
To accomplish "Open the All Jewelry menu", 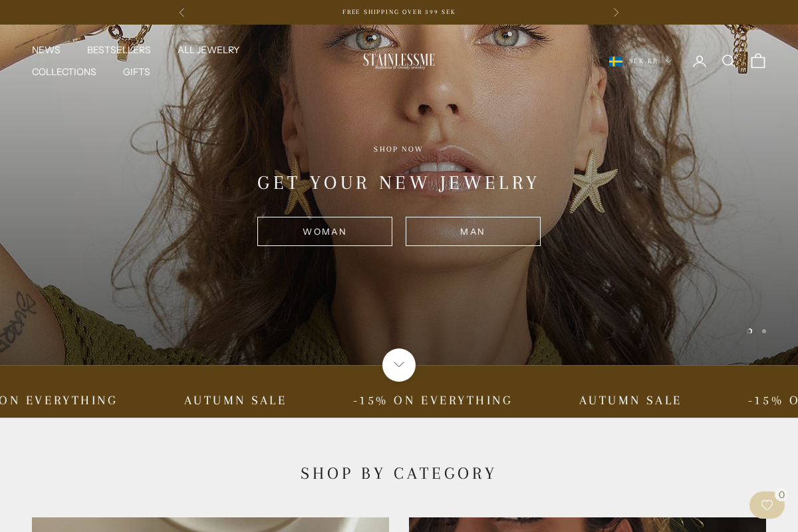I will 208,50.
